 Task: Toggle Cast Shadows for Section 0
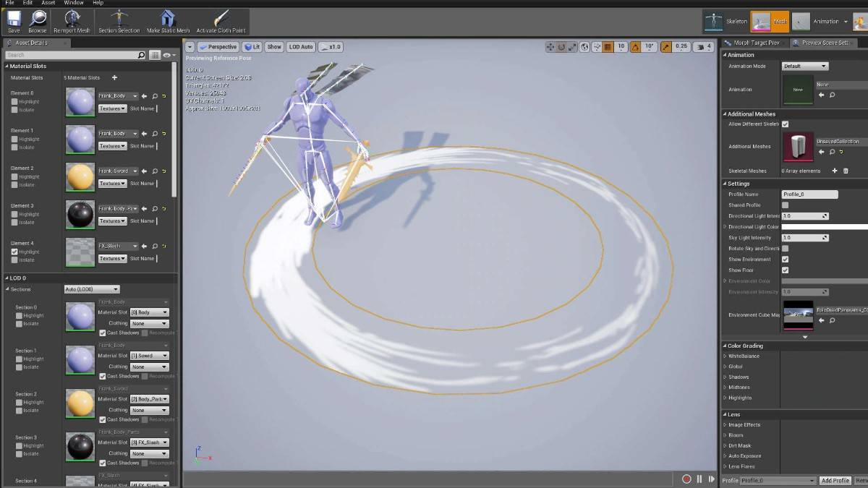point(102,333)
